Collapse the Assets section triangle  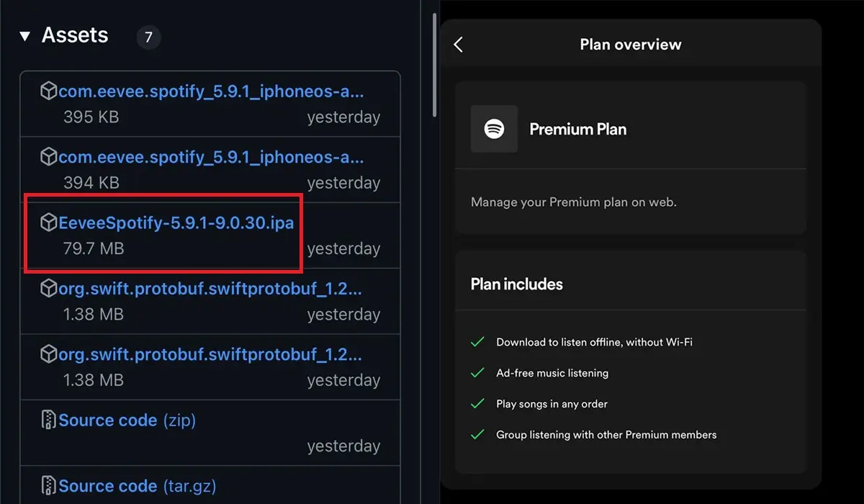coord(25,36)
